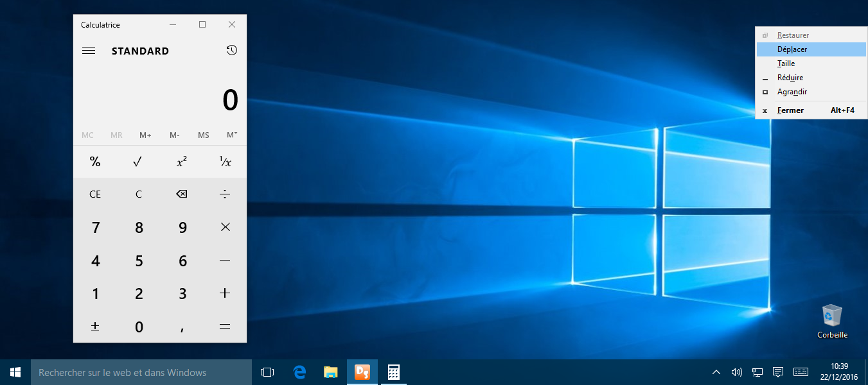The width and height of the screenshot is (868, 385).
Task: Click the Task View taskbar icon
Action: (x=267, y=372)
